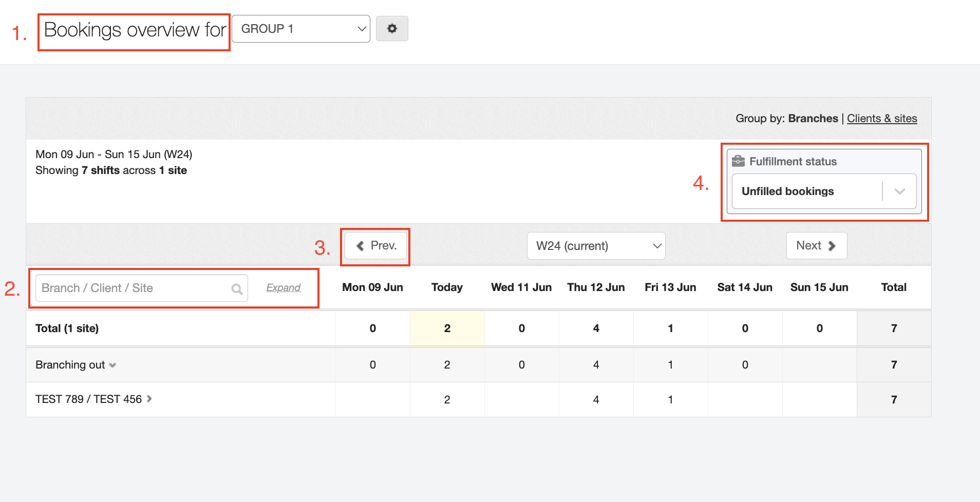Go to previous week with Prev.
Screen dimensions: 980x502
[376, 246]
